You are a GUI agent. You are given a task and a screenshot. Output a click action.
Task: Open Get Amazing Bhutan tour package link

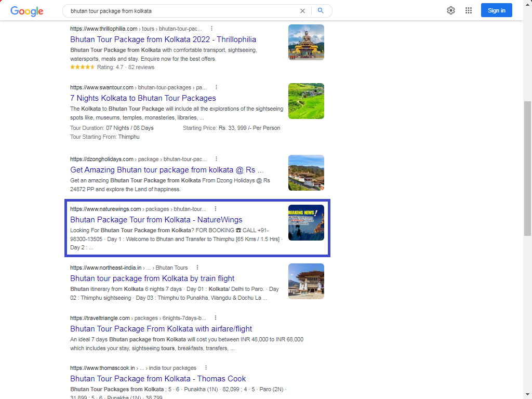[167, 170]
